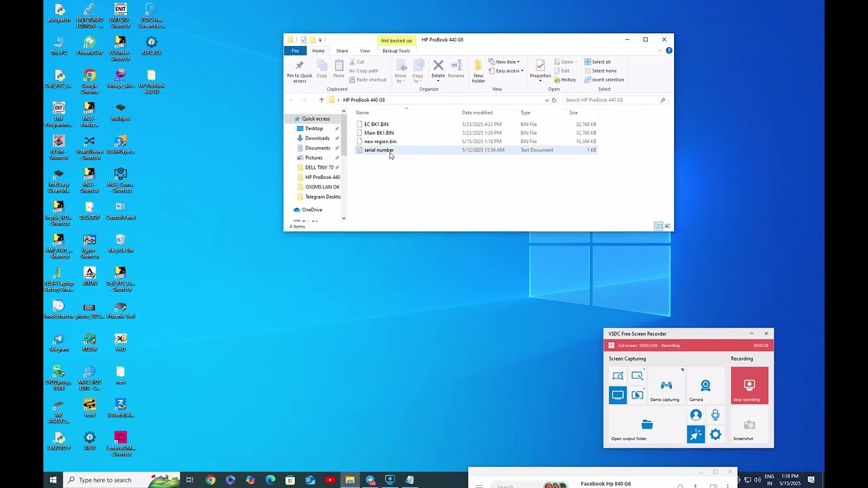Screen dimensions: 868x488
Task: Refresh the HP ProBook 440 G8 folder
Action: pos(554,100)
